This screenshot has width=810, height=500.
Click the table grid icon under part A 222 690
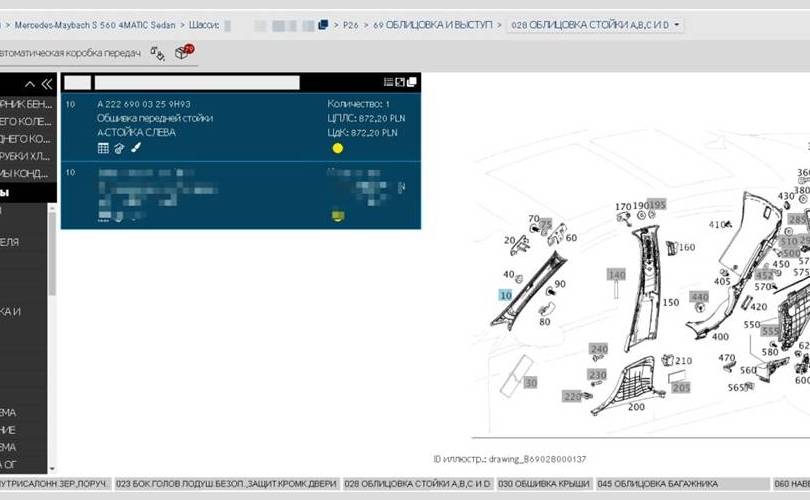tap(102, 148)
